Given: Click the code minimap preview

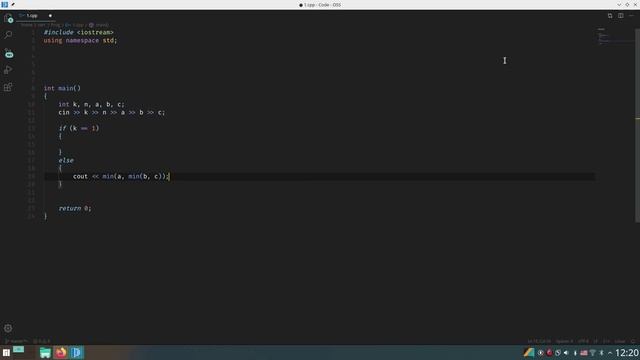Looking at the screenshot, I should click(x=615, y=37).
